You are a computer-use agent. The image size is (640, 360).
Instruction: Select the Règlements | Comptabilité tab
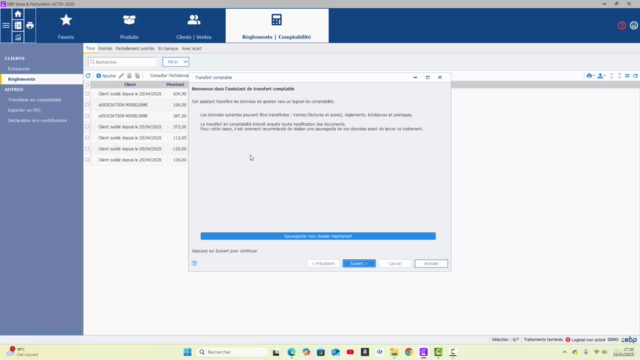click(x=277, y=26)
